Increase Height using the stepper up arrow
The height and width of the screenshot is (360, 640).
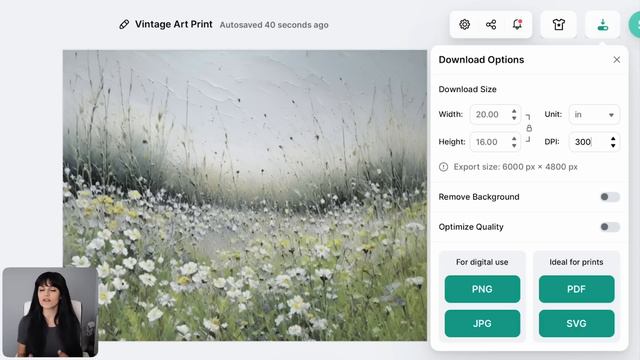[x=514, y=139]
